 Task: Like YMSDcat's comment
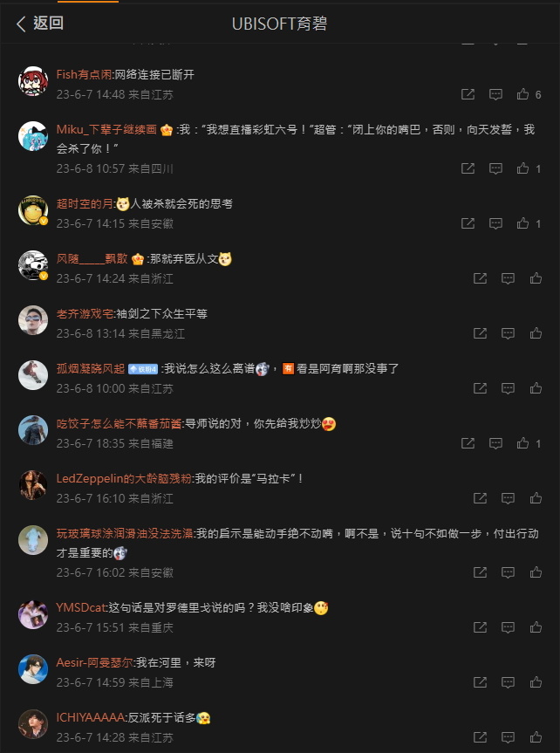pos(536,627)
